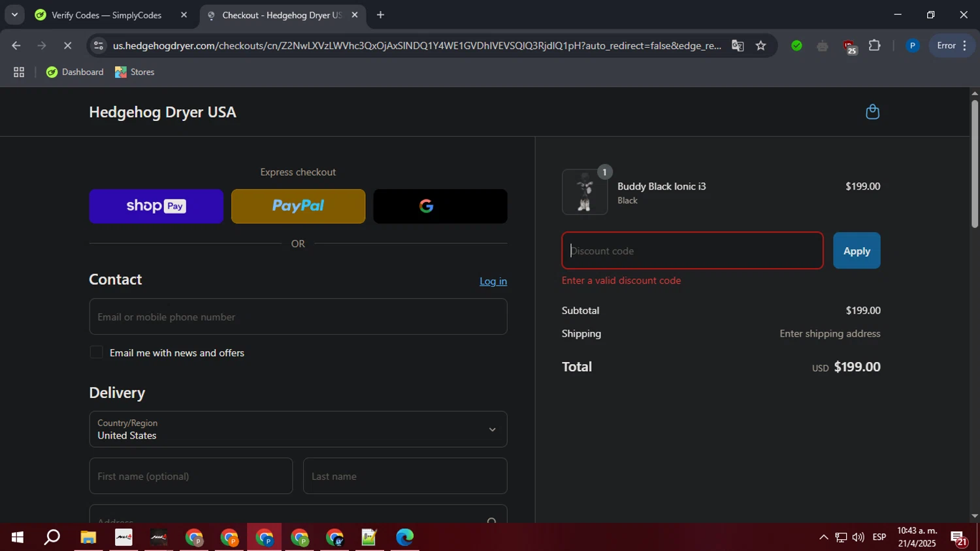980x551 pixels.
Task: Apply the discount code
Action: click(857, 251)
